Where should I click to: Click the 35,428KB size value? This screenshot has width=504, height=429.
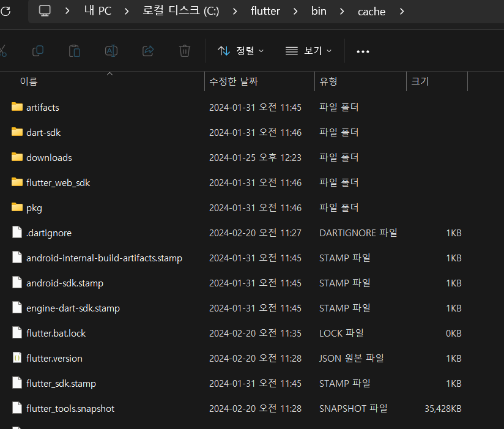[x=443, y=408]
